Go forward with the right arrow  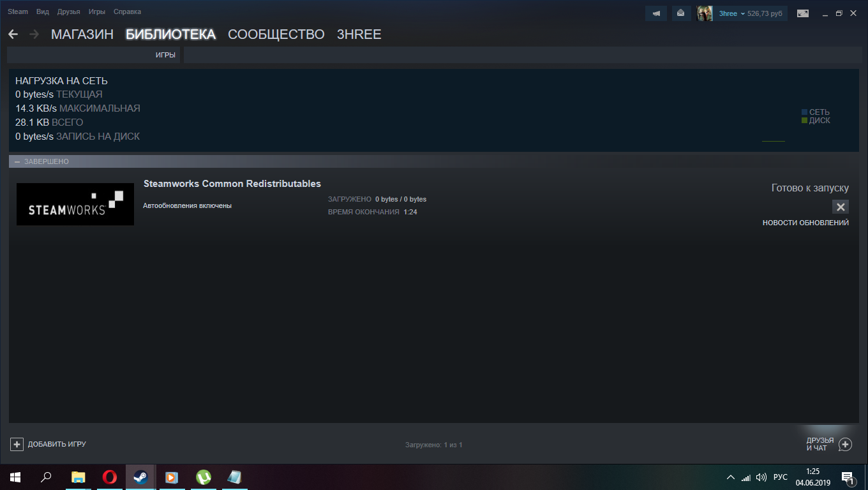tap(34, 34)
